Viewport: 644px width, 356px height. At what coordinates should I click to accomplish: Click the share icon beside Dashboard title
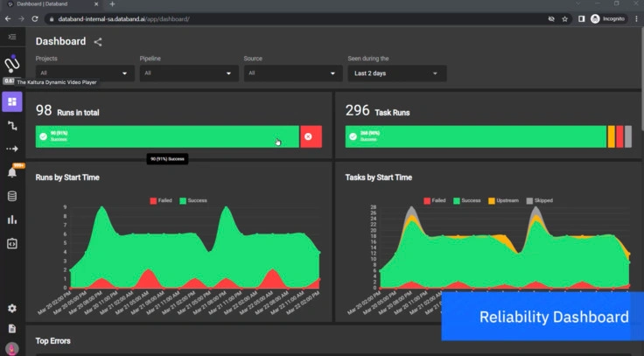[x=98, y=42]
